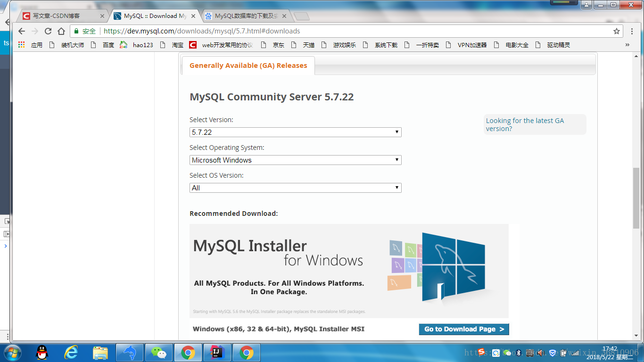Open Windows Explorer folder on taskbar
The height and width of the screenshot is (362, 644).
point(100,353)
